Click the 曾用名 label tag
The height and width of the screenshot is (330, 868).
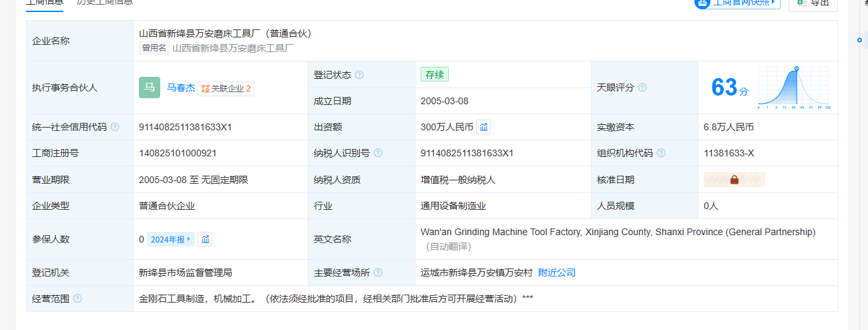point(154,48)
